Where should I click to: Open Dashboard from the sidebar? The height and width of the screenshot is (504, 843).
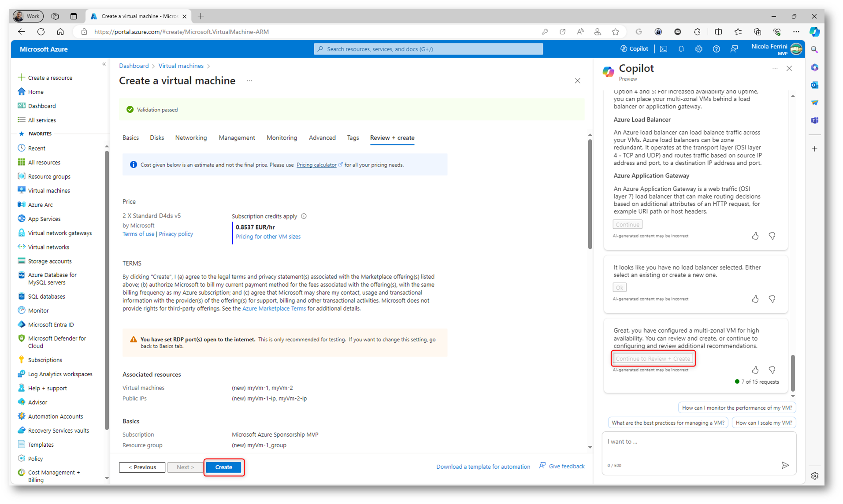click(x=42, y=106)
